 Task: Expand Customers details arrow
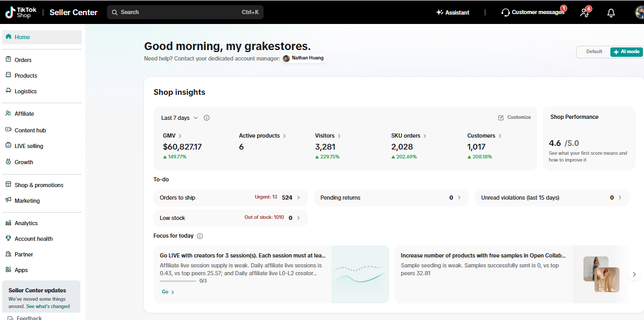pyautogui.click(x=500, y=136)
